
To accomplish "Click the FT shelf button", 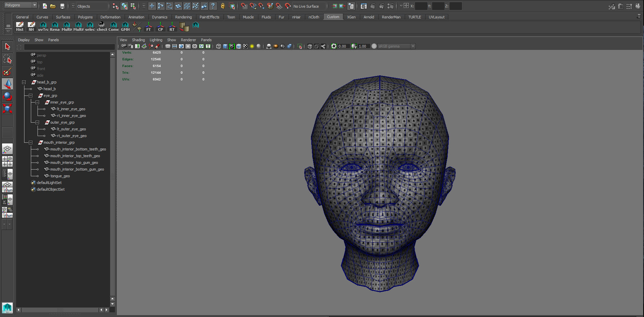I will 149,26.
